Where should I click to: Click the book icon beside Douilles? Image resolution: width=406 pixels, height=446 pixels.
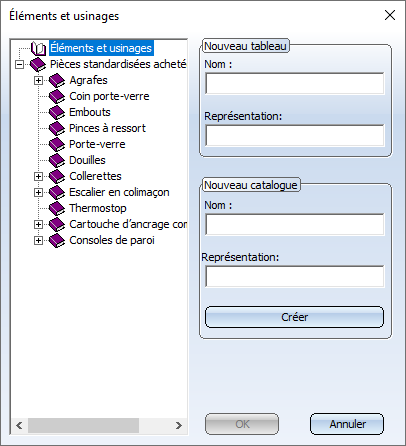tap(57, 160)
